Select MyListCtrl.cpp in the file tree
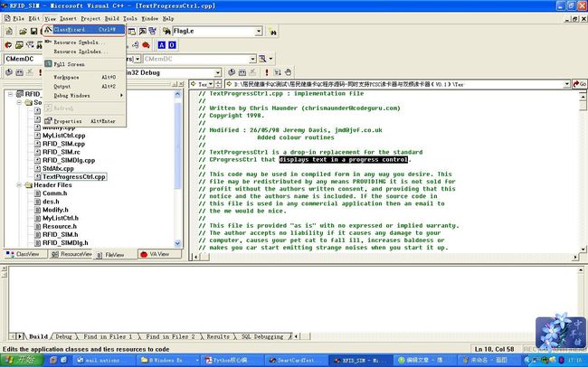Viewport: 588px width, 367px height. pos(63,136)
